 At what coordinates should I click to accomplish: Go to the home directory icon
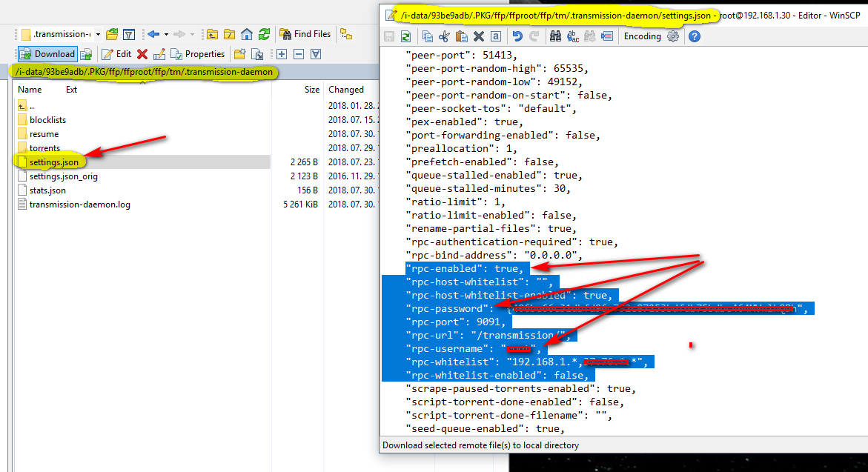click(247, 34)
